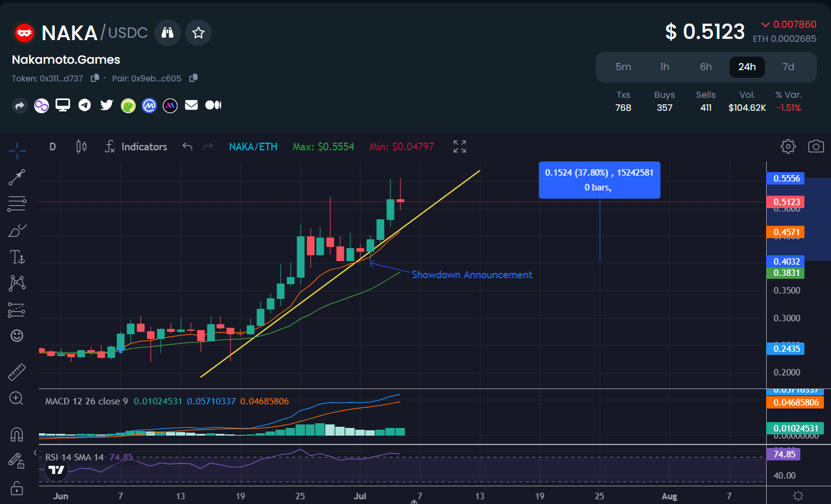Select the ruler measure tool

pos(17,372)
